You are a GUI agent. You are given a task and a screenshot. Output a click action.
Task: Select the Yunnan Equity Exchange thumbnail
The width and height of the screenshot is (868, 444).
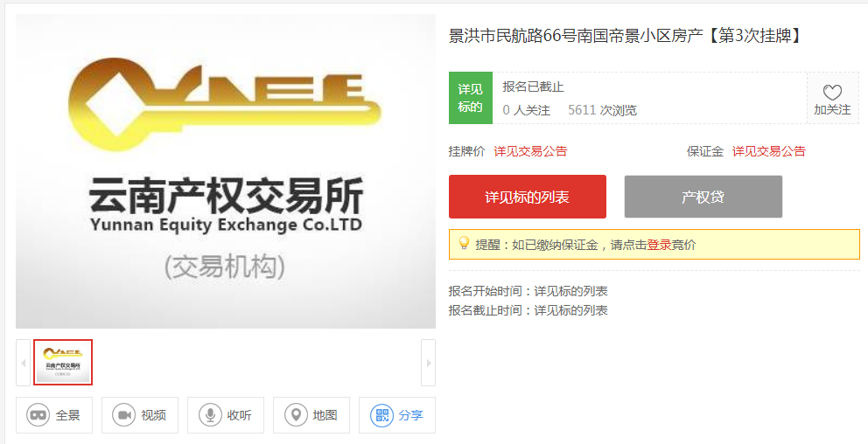coord(63,362)
